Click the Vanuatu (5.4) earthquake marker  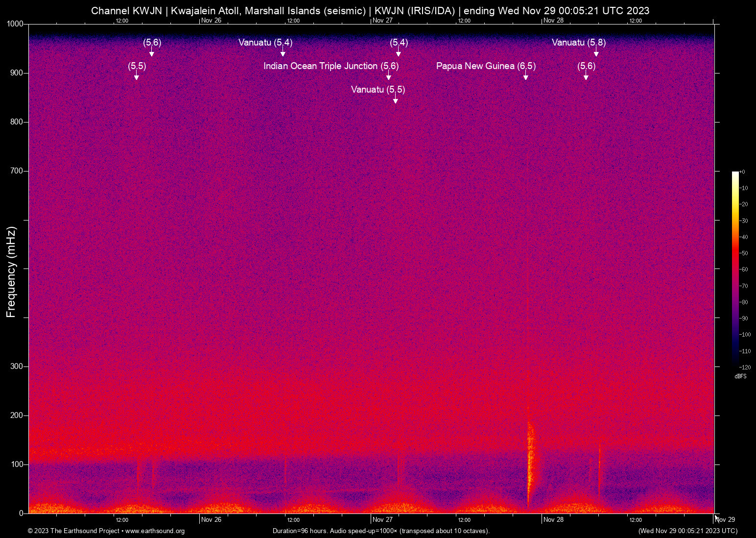pos(264,43)
